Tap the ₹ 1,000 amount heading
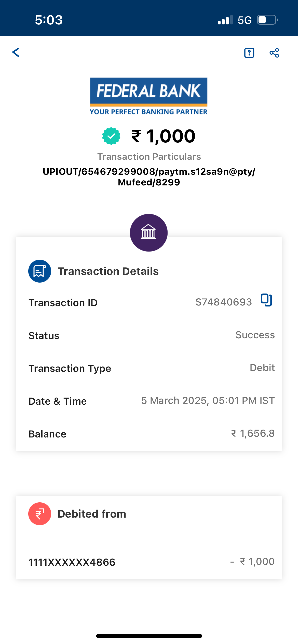 coord(164,136)
